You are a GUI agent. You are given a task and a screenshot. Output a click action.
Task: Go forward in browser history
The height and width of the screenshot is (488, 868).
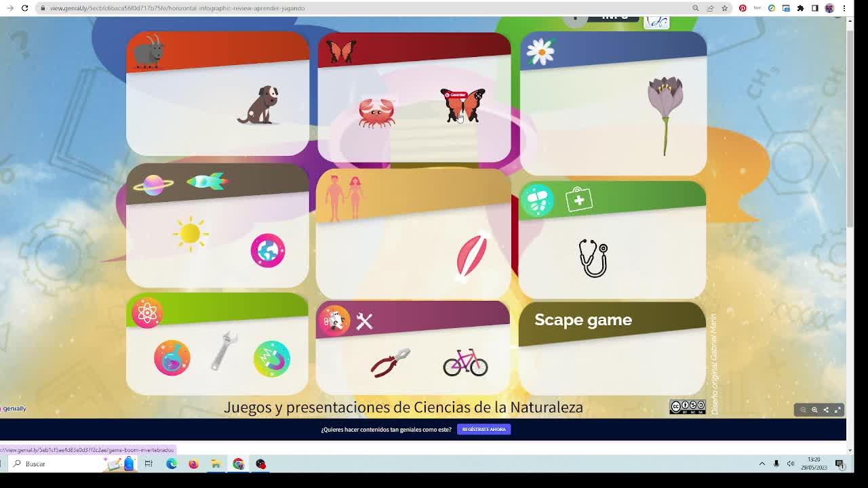coord(10,8)
